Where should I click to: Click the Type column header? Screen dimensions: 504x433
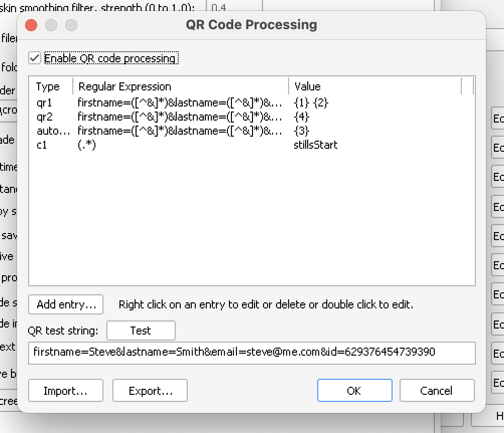tap(48, 87)
